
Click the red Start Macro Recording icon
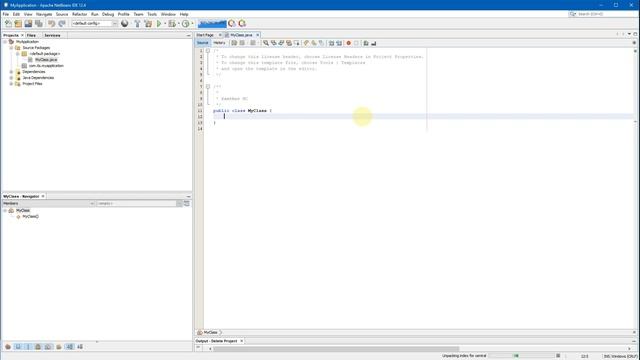349,43
